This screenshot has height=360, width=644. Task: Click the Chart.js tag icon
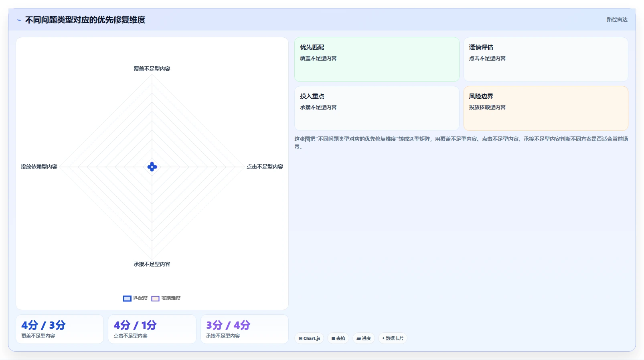point(300,339)
